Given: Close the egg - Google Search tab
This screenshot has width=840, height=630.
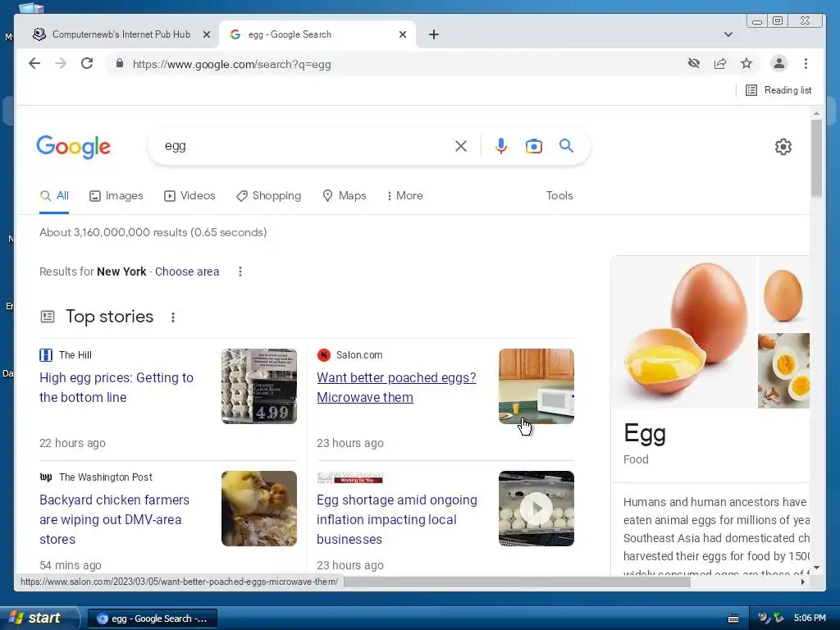Looking at the screenshot, I should click(x=403, y=34).
